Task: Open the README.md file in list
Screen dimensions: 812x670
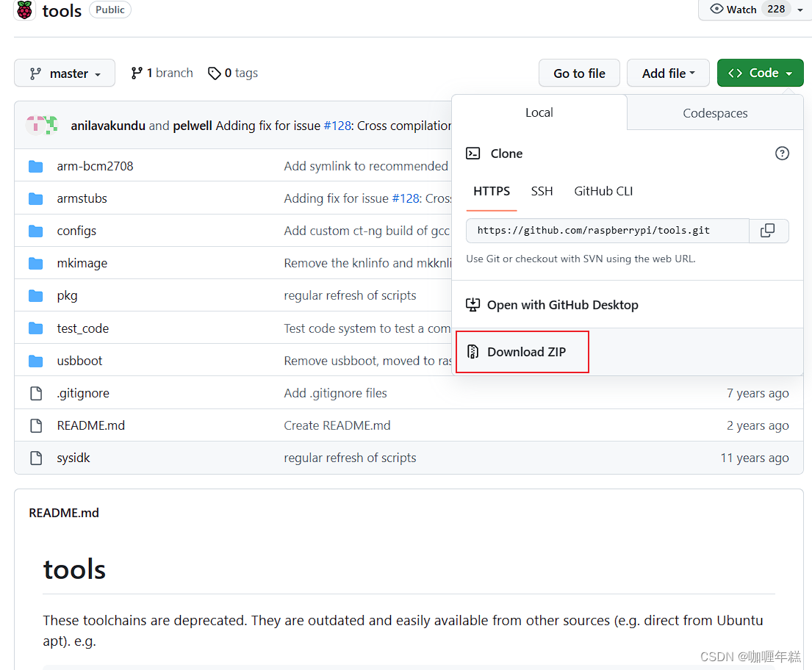Action: pos(90,425)
